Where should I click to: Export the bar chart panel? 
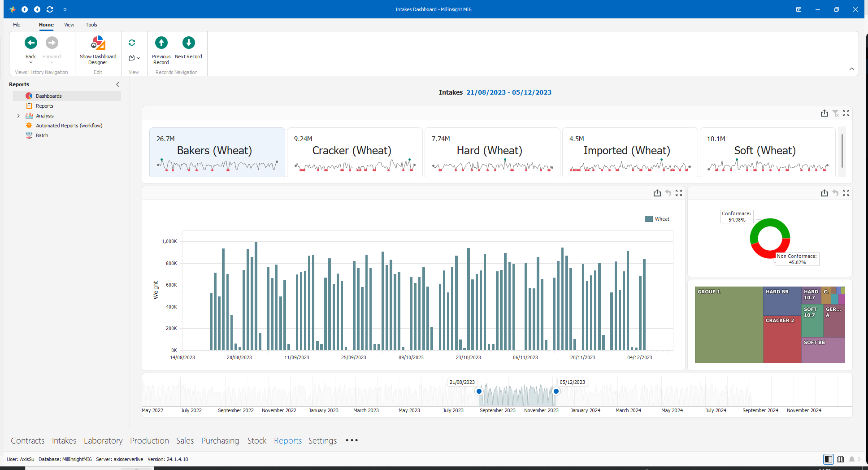[657, 193]
